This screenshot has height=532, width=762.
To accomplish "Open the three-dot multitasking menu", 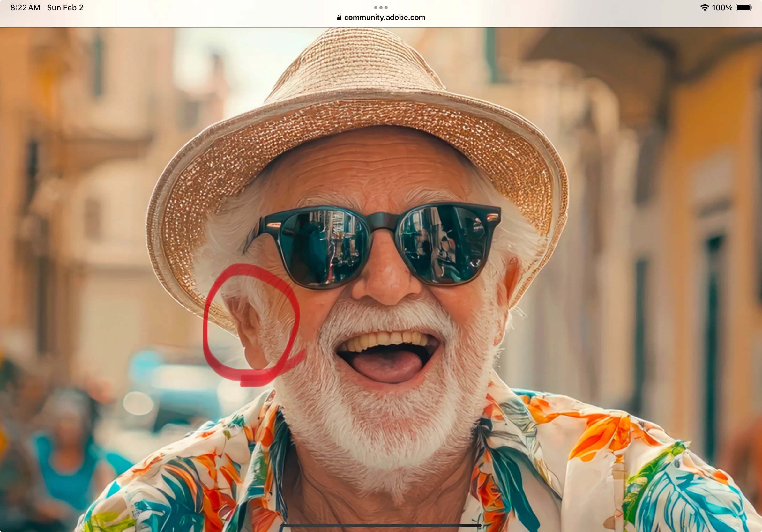I will [x=381, y=7].
